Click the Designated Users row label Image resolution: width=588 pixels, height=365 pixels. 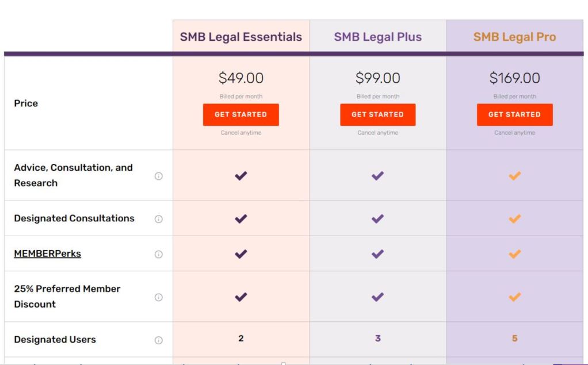(x=55, y=339)
